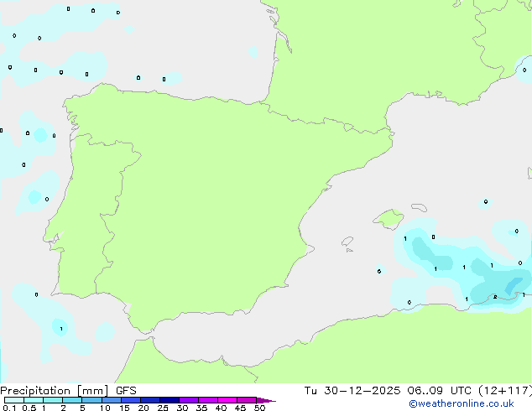The height and width of the screenshot is (411, 532).
Task: Click the 5–10 mm legend color swatch
Action: point(91,400)
